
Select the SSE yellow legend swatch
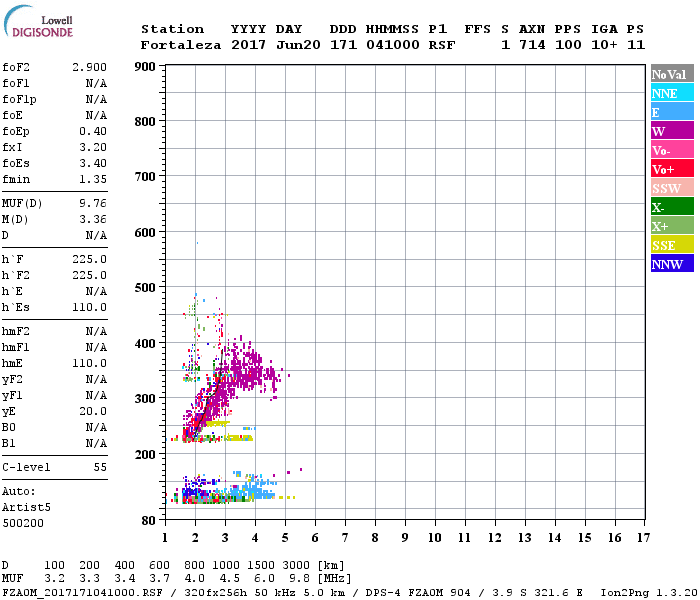[672, 245]
